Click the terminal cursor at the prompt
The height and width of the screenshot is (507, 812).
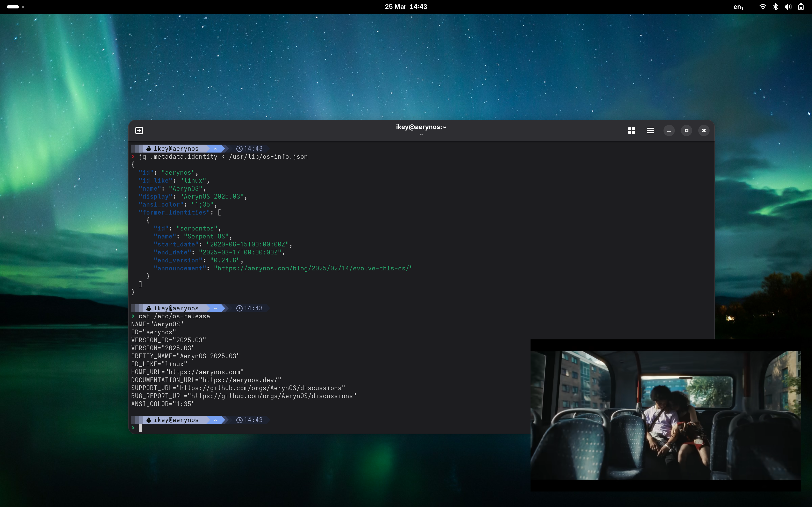[140, 428]
